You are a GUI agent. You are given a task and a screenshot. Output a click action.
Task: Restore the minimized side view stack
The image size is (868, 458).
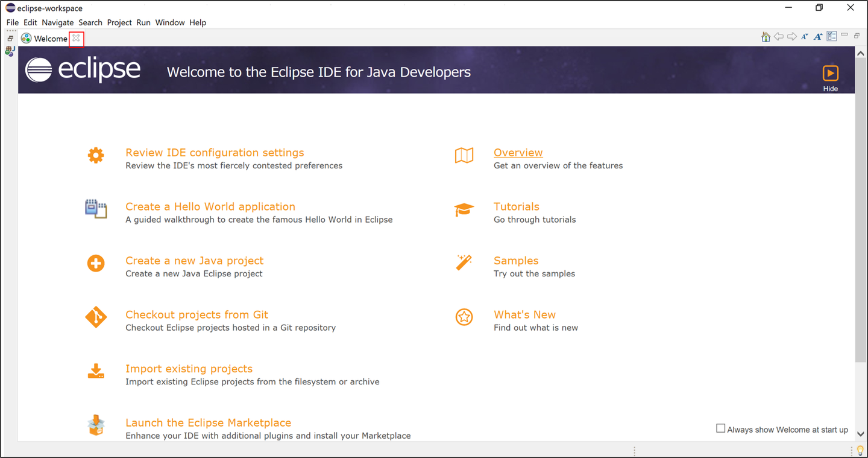pos(10,39)
